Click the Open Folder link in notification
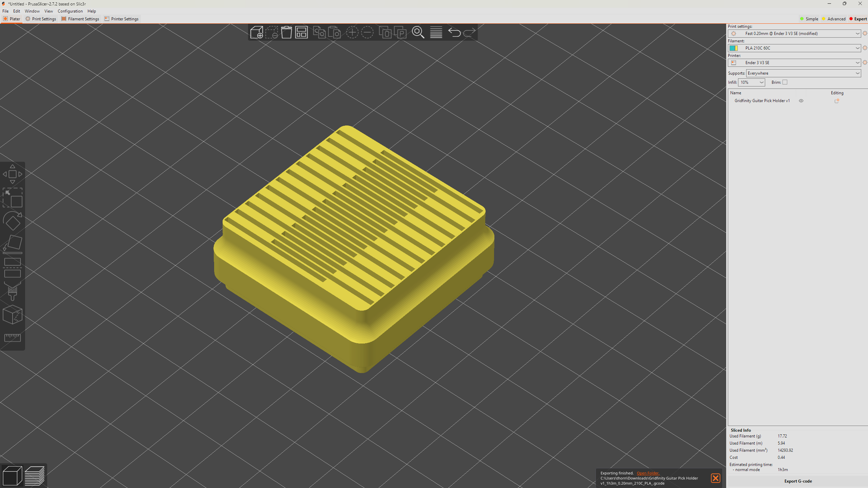Image resolution: width=868 pixels, height=488 pixels. click(x=648, y=473)
